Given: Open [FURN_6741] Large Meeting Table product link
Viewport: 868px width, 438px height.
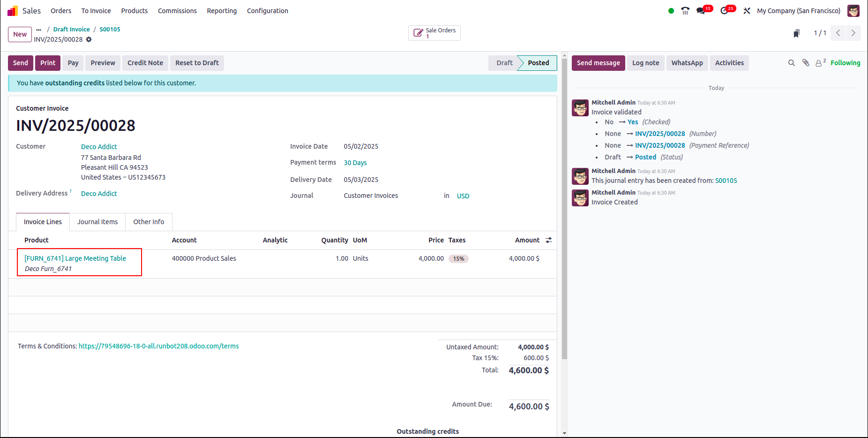Looking at the screenshot, I should 75,258.
